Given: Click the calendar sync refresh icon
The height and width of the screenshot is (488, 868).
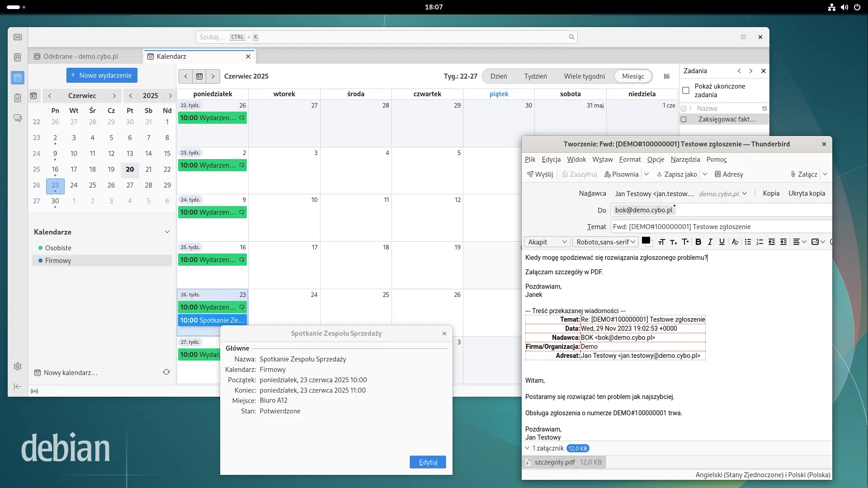Looking at the screenshot, I should coord(166,372).
